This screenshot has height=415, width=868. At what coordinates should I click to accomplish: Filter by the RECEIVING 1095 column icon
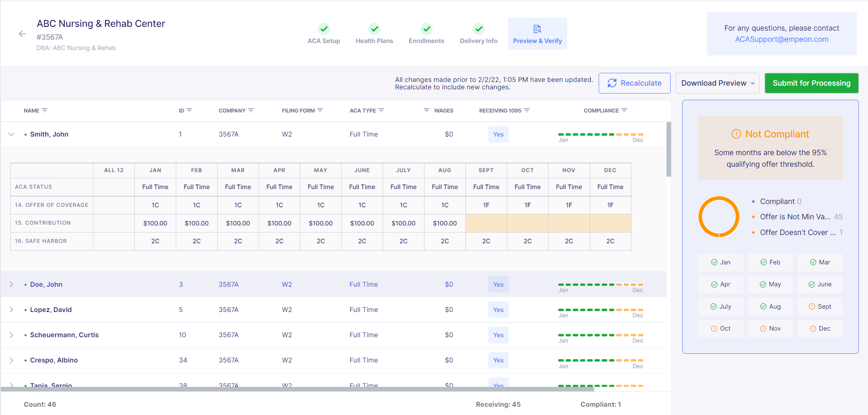pos(527,110)
